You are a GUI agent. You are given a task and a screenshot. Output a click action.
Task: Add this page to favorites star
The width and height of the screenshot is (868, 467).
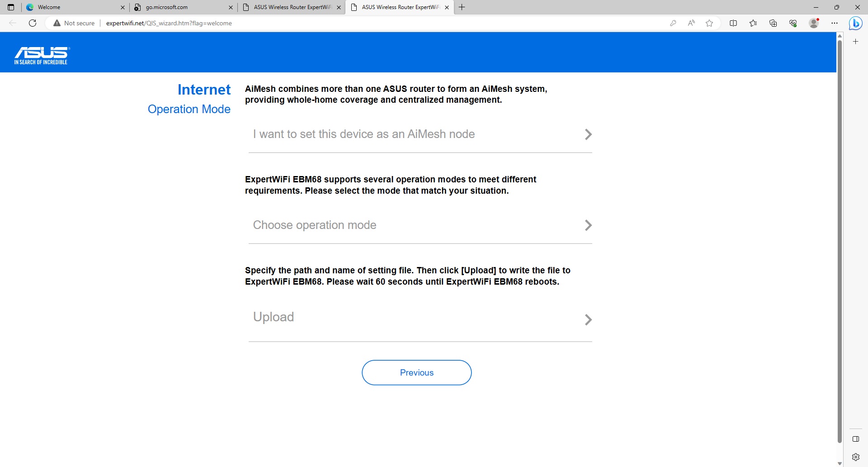pyautogui.click(x=709, y=23)
